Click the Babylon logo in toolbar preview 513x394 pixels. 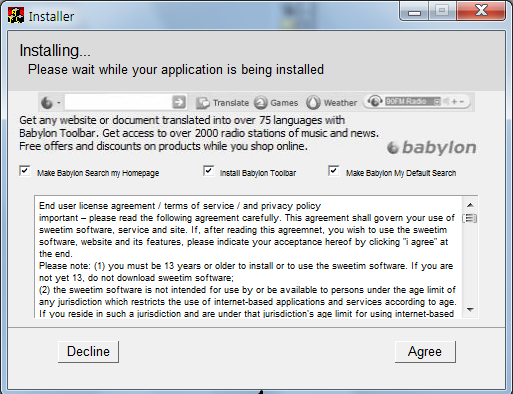47,102
